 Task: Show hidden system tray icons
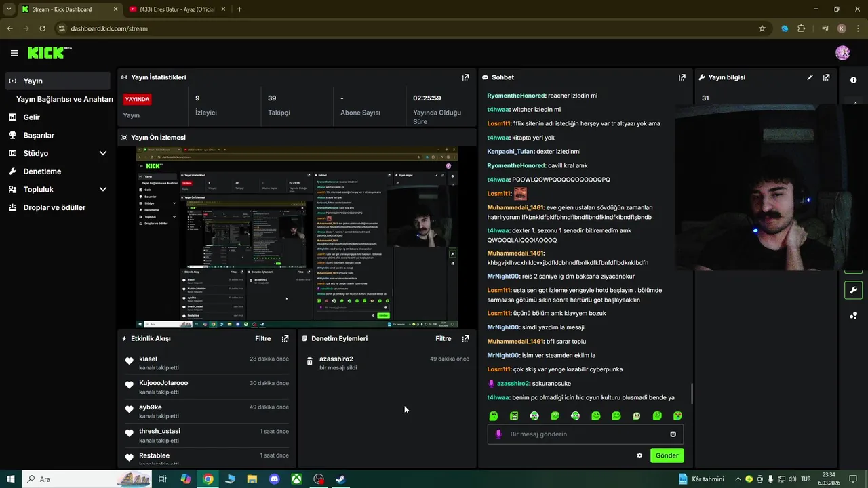[x=738, y=479]
